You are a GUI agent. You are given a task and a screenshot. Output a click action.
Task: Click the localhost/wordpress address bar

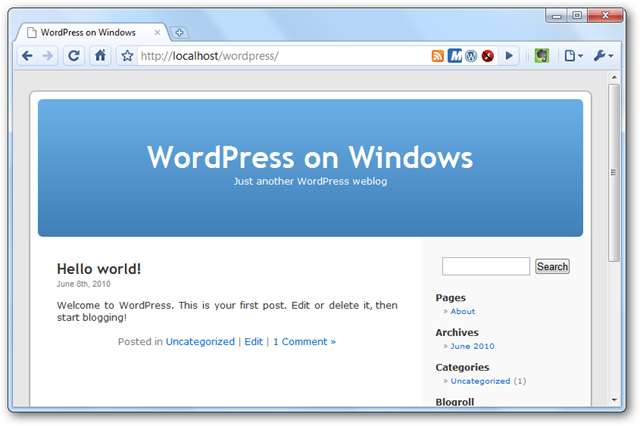282,56
